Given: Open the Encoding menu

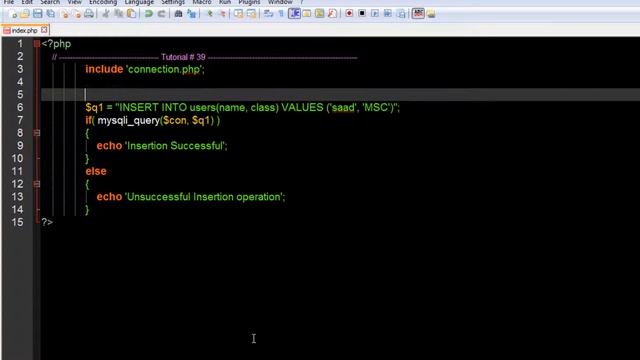Looking at the screenshot, I should point(103,2).
